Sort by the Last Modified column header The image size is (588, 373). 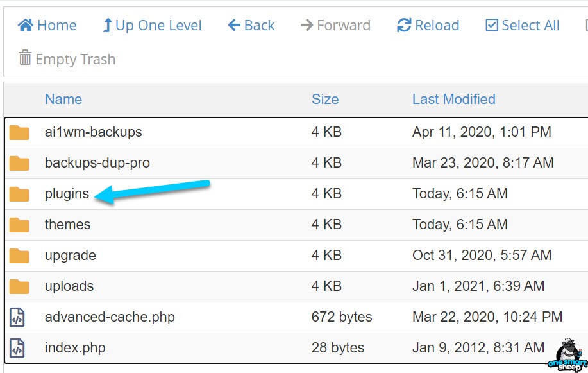click(454, 99)
